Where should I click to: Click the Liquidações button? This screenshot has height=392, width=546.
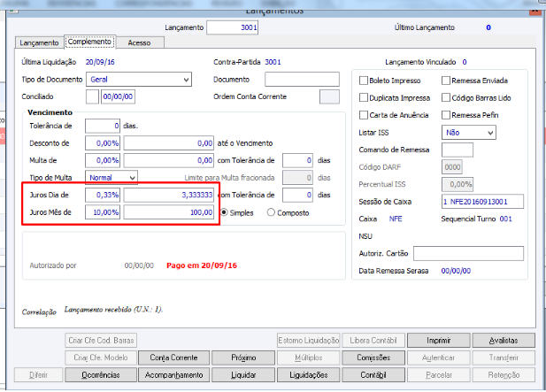click(x=309, y=375)
